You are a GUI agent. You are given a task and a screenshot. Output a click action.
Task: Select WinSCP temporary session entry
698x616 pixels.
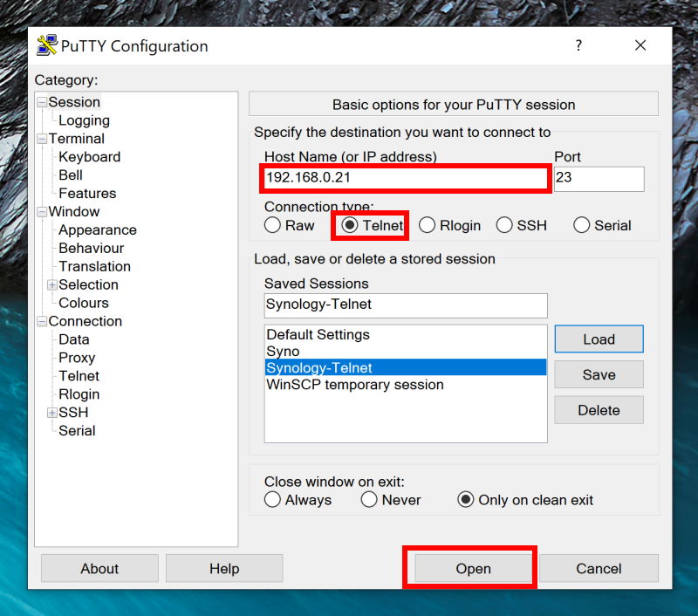pyautogui.click(x=406, y=385)
